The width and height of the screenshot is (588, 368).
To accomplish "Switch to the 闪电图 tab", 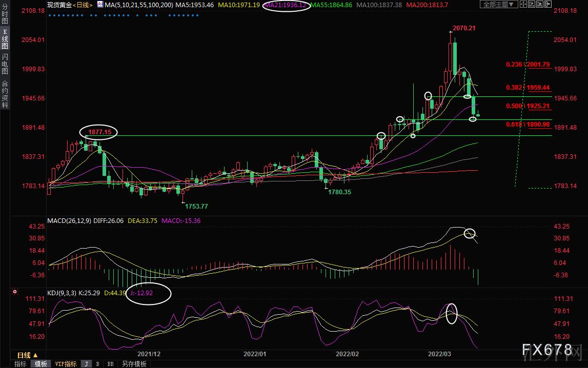I will point(5,64).
